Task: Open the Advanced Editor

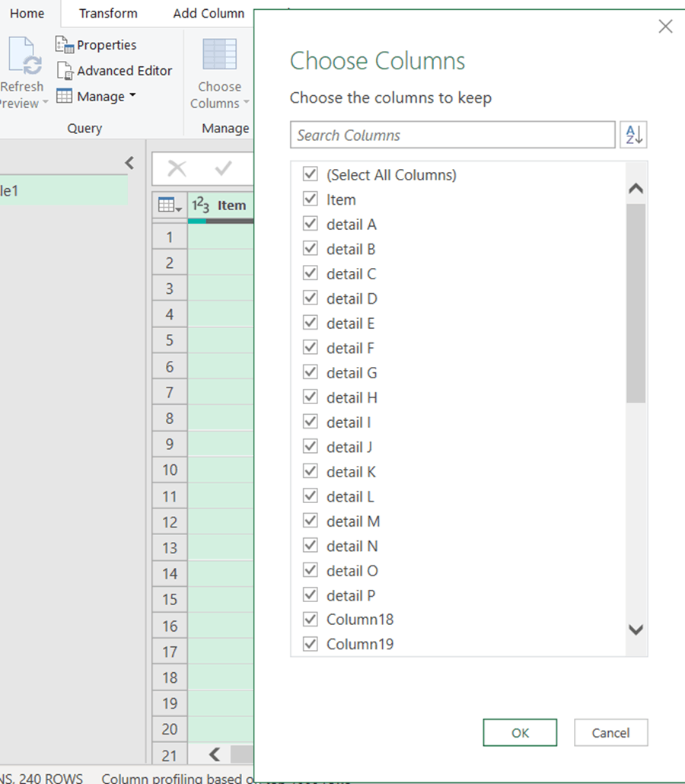Action: [116, 70]
